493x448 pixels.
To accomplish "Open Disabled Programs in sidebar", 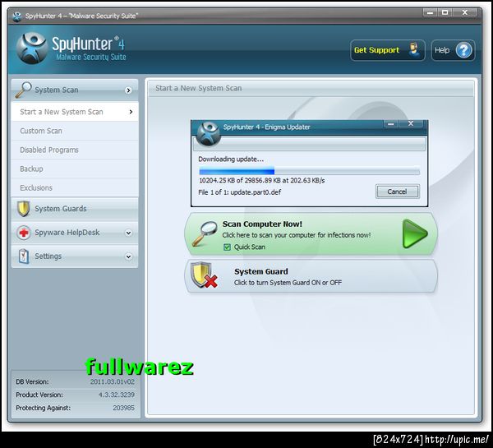I will tap(75, 150).
